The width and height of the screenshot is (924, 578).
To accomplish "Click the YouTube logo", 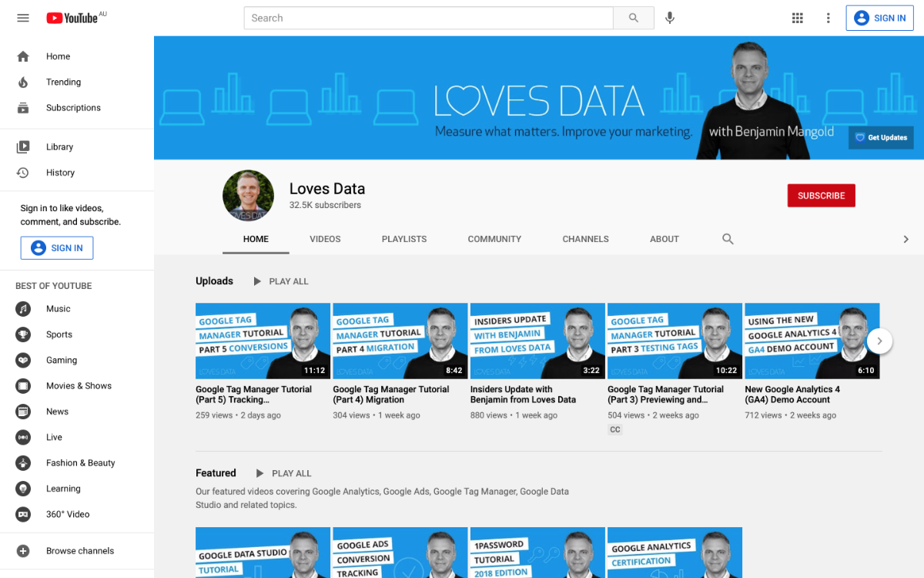I will [72, 18].
